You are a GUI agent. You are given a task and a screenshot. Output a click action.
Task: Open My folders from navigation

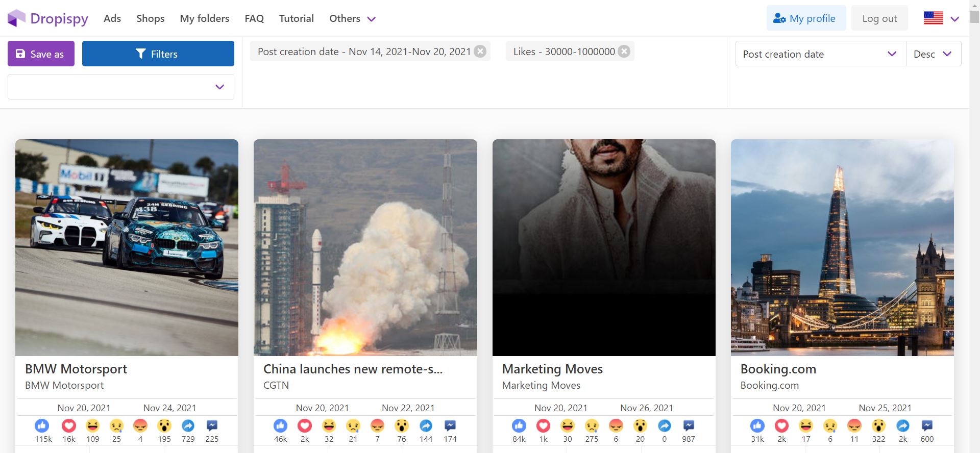point(204,18)
